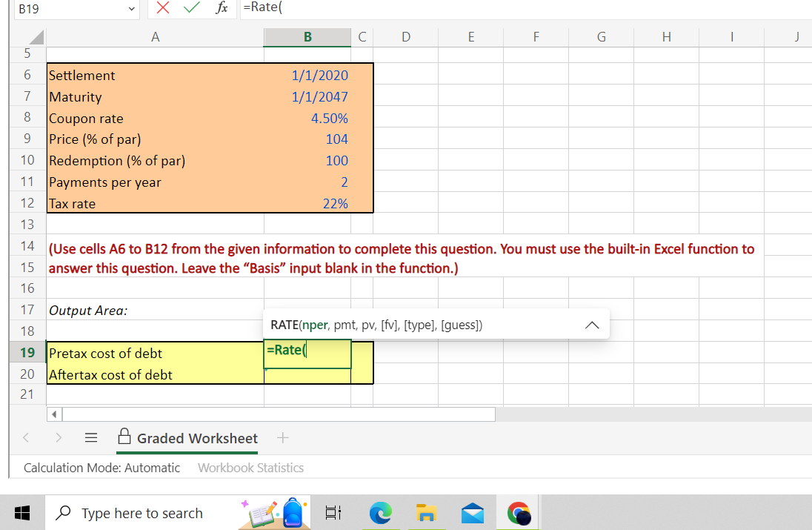Screen dimensions: 812x530
Task: Click the next sheet navigation arrow
Action: [x=58, y=437]
